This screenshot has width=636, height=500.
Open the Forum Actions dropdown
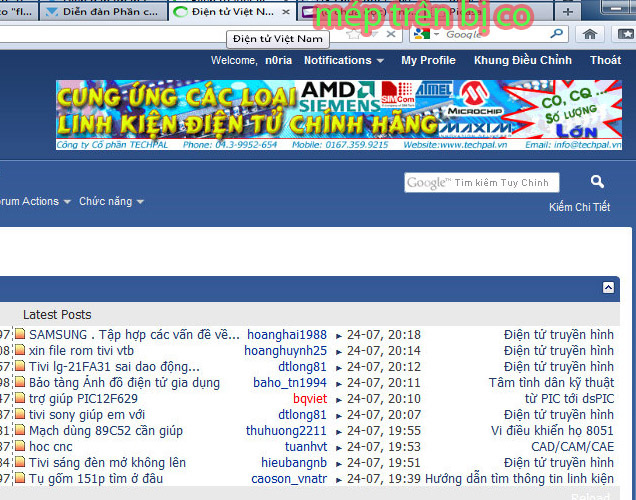tap(35, 201)
